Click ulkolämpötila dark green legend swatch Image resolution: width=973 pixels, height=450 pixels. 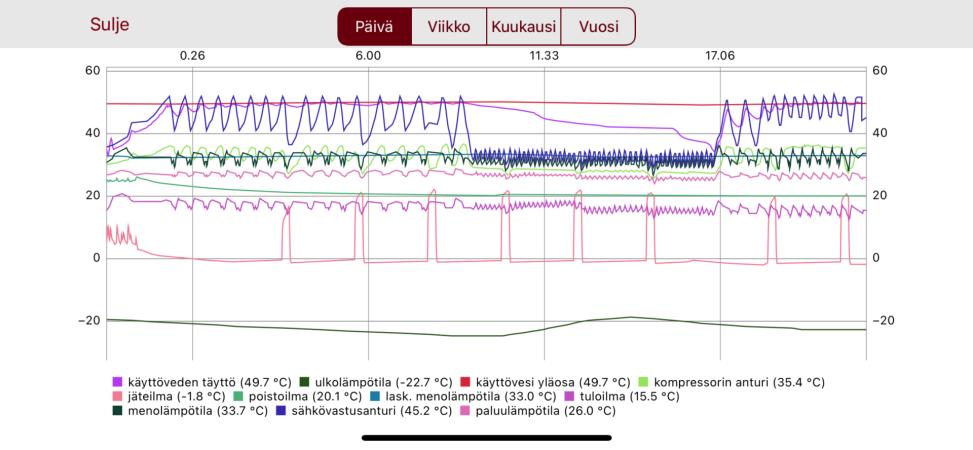306,382
